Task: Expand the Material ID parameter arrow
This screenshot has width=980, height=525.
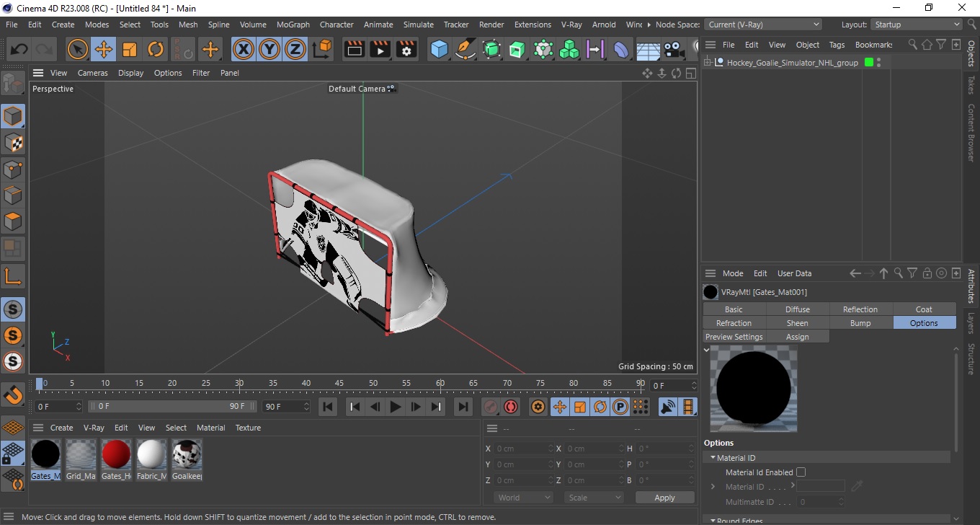Action: coord(713,487)
